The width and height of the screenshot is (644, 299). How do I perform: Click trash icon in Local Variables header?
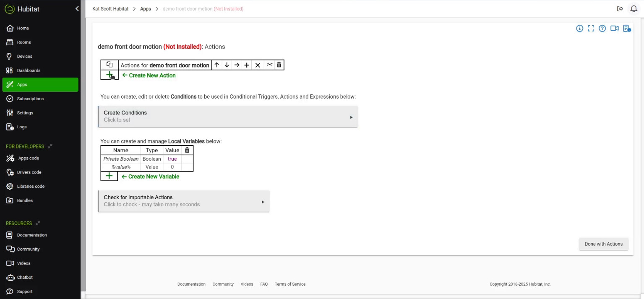(187, 150)
